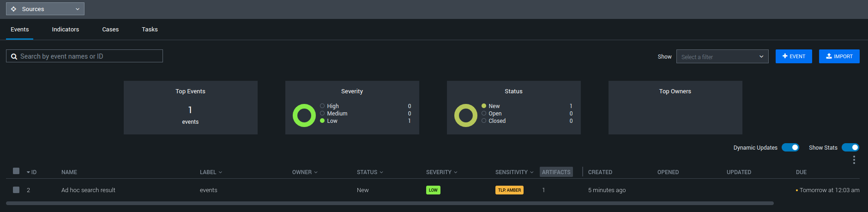Disable the Dynamic Updates toggle
The width and height of the screenshot is (868, 212).
point(790,147)
